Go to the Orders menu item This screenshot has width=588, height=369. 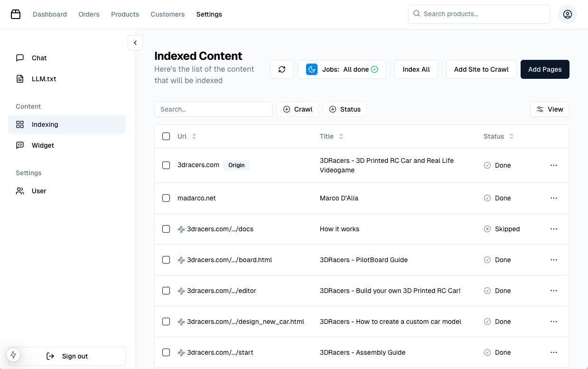(x=89, y=14)
